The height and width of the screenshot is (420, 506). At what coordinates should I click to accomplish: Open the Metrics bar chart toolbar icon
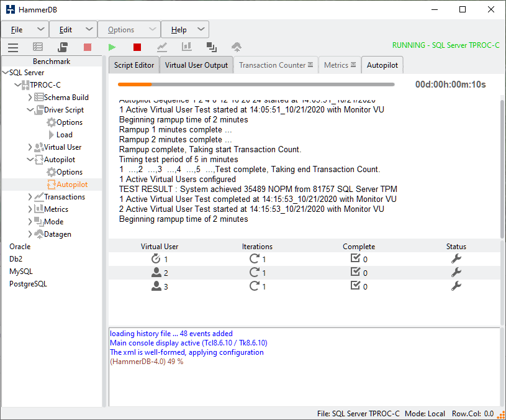tap(186, 47)
